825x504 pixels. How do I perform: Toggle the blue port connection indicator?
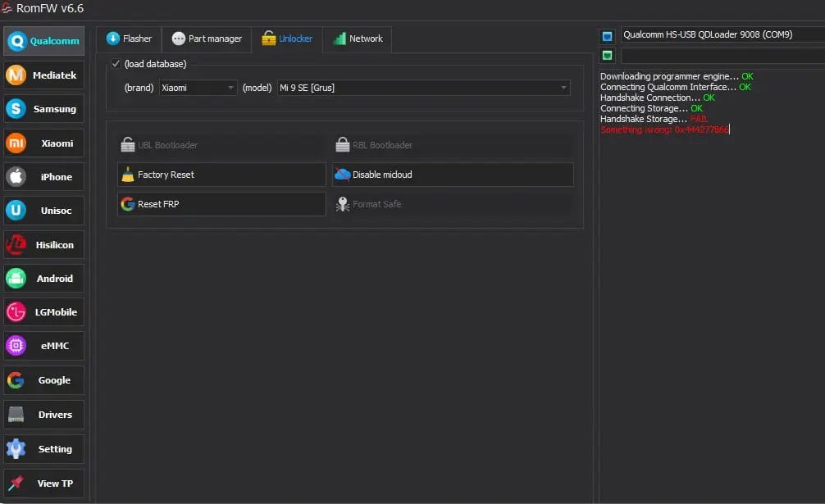(606, 35)
